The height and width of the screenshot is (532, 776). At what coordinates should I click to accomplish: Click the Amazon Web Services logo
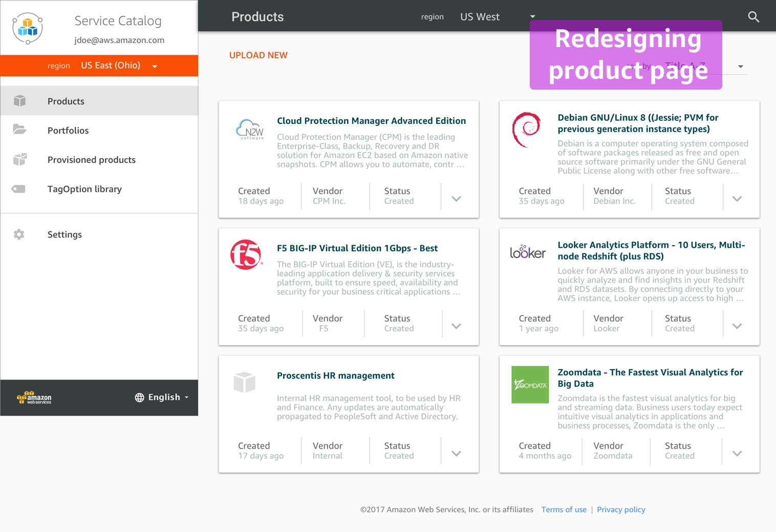[34, 397]
